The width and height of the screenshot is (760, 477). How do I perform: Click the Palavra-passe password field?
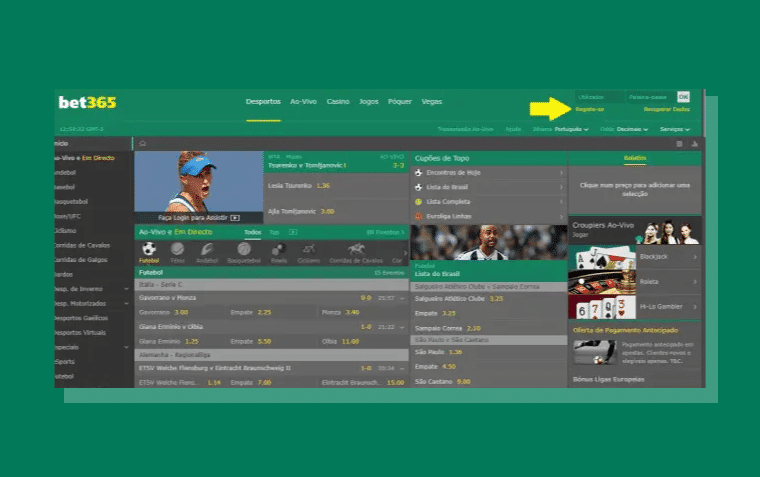pyautogui.click(x=650, y=97)
